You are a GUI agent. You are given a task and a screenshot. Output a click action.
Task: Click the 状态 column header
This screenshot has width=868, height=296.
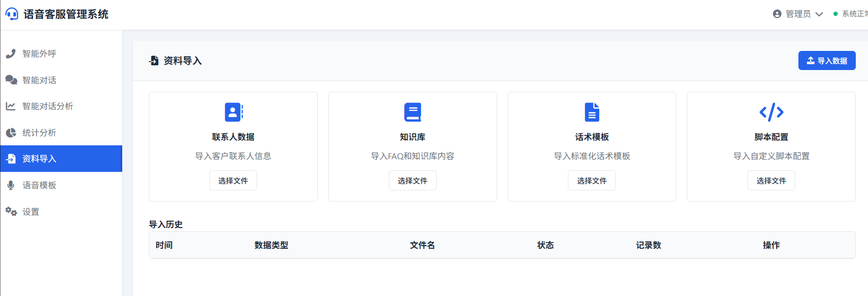(546, 245)
